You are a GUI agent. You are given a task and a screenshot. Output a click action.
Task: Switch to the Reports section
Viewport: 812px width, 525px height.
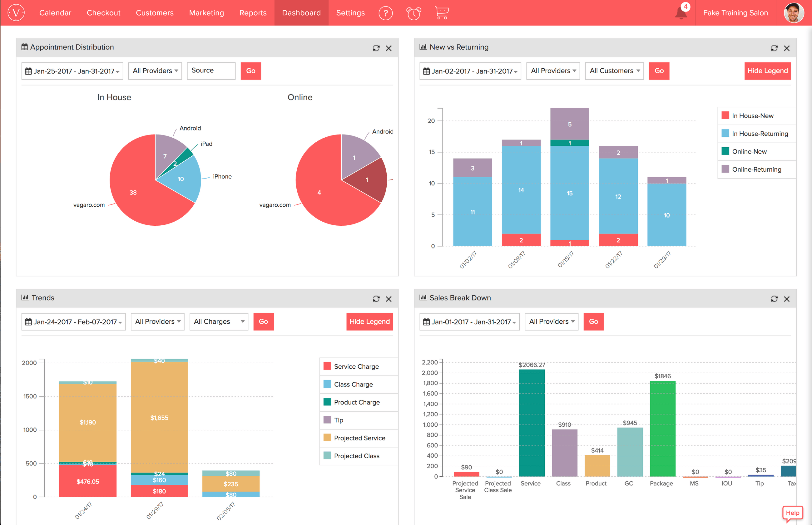253,12
